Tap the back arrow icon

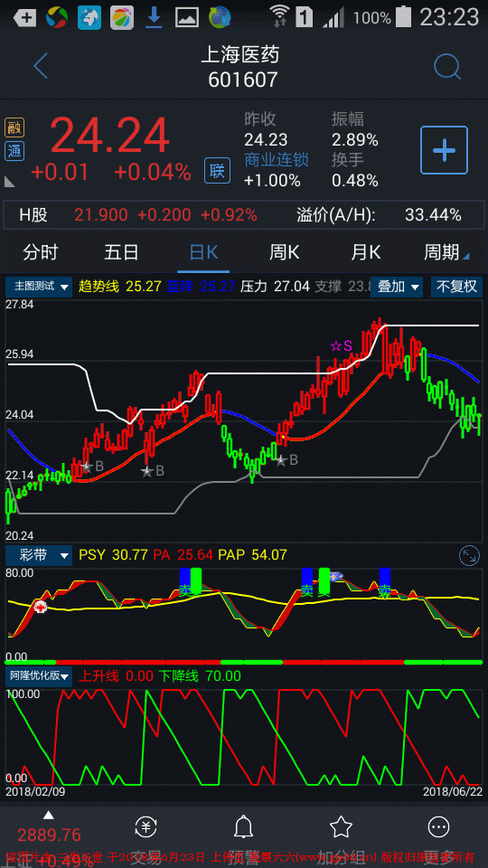[x=41, y=66]
